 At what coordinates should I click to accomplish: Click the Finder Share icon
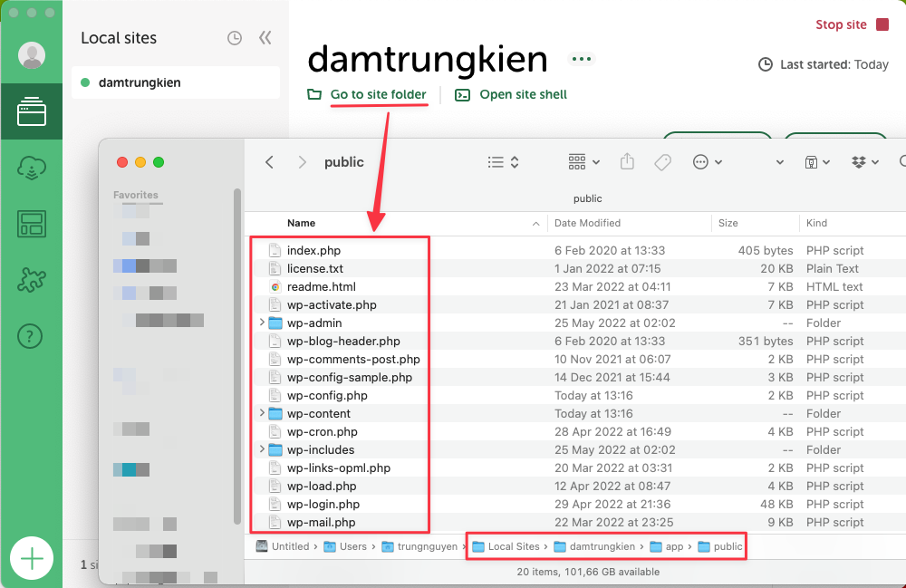click(x=627, y=162)
